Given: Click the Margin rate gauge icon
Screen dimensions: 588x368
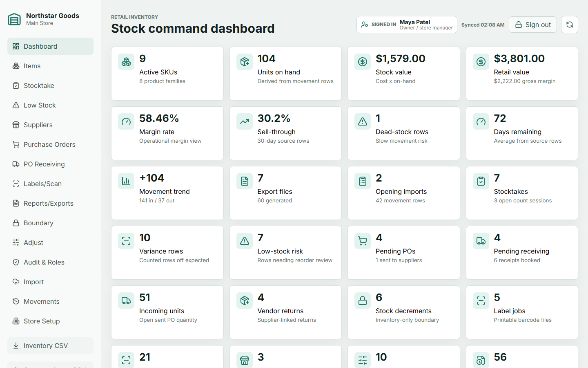Looking at the screenshot, I should [x=126, y=121].
